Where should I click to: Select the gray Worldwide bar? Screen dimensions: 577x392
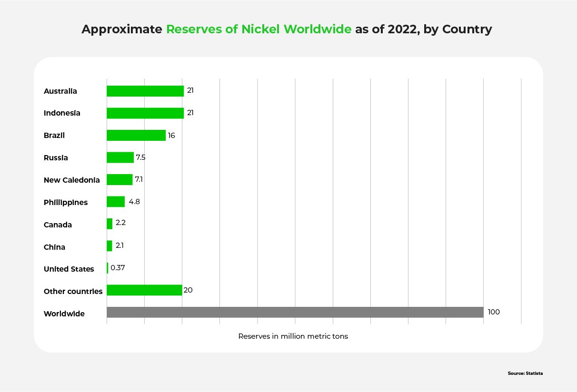point(295,312)
